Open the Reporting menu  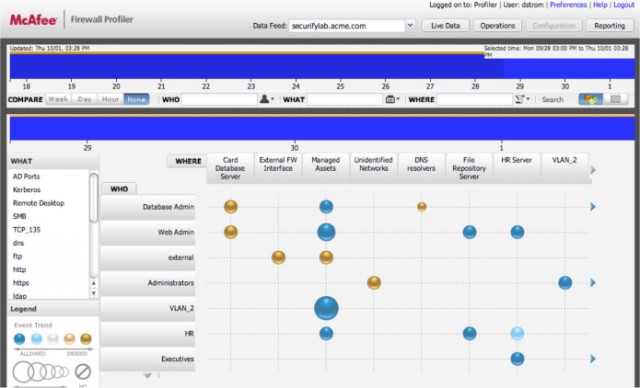[x=609, y=25]
